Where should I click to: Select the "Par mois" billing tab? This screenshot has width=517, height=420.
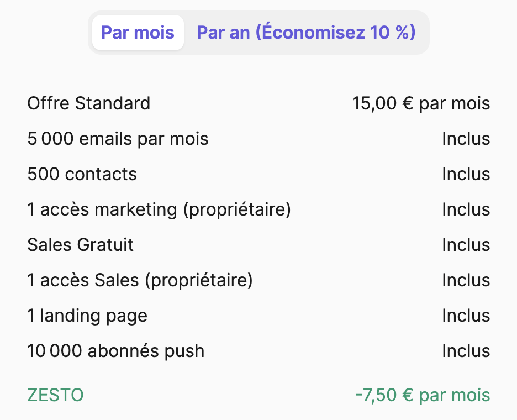138,33
